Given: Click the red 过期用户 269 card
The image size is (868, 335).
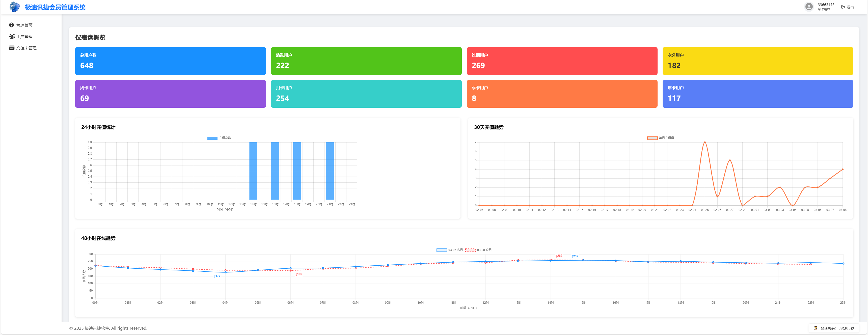Looking at the screenshot, I should [x=562, y=61].
